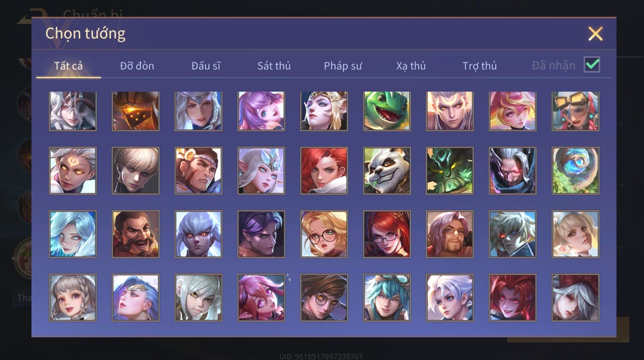This screenshot has height=360, width=644.
Task: Show the Xạ thủ heroes tab
Action: [x=411, y=66]
